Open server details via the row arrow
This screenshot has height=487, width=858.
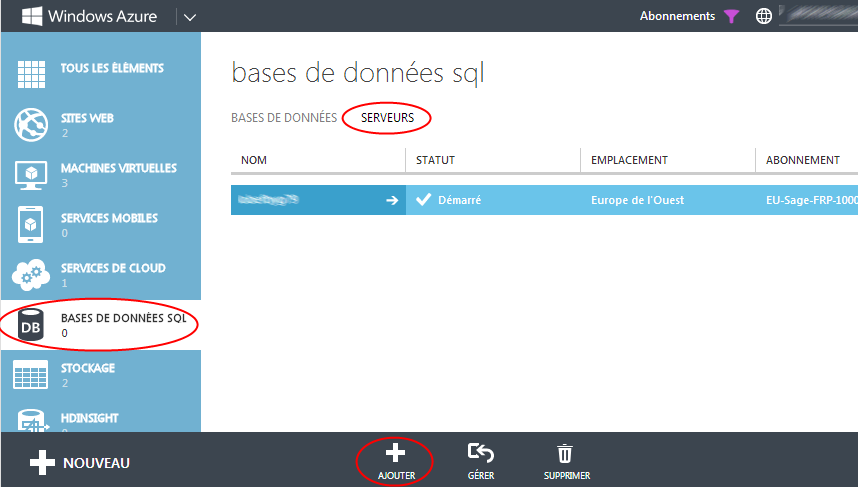[392, 200]
